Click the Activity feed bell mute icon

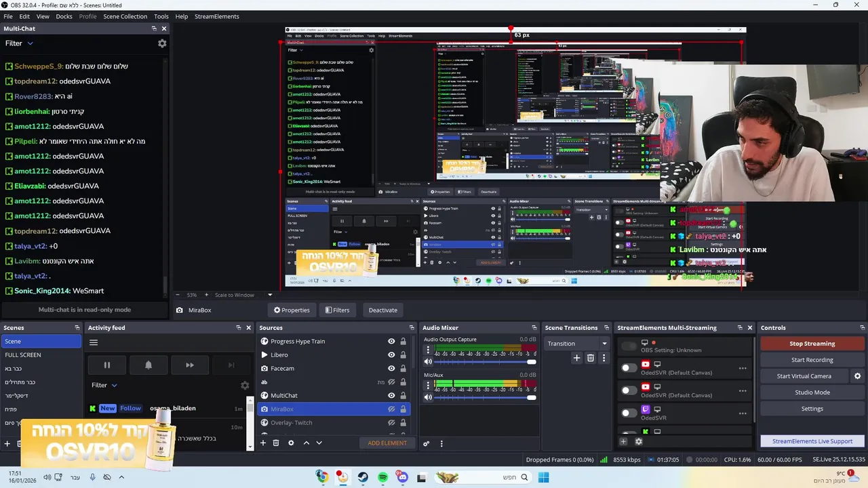[149, 365]
